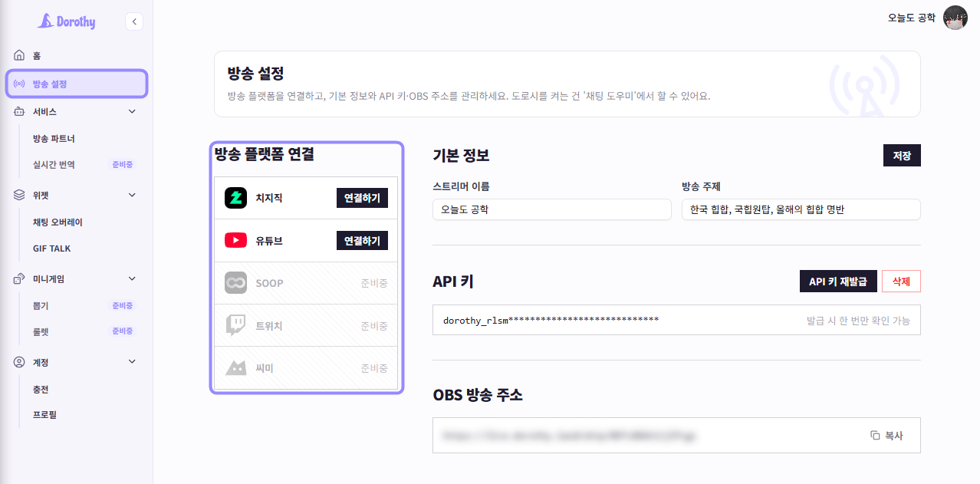Open the profile avatar at top right
980x484 pixels.
[x=955, y=18]
